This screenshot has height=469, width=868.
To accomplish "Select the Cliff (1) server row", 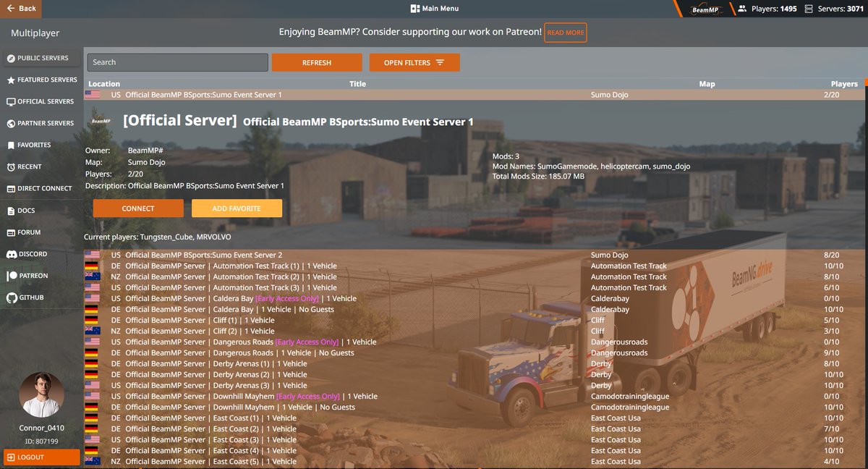I will pos(474,320).
